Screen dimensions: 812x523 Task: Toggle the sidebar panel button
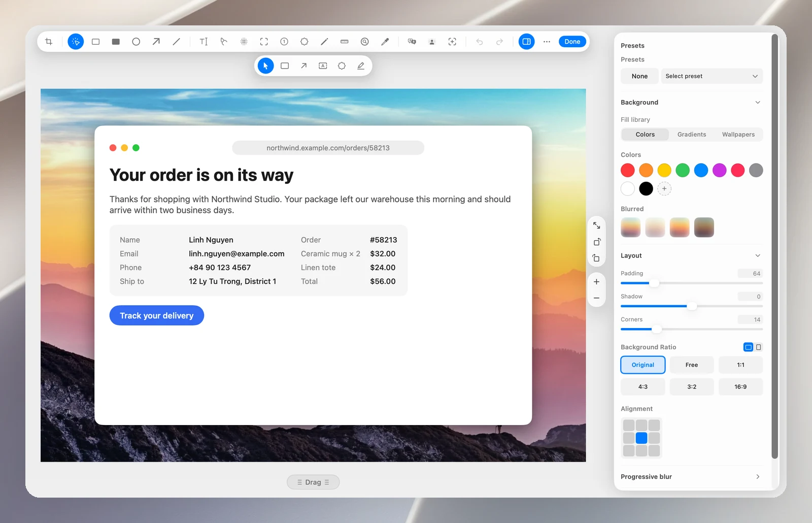pos(527,42)
